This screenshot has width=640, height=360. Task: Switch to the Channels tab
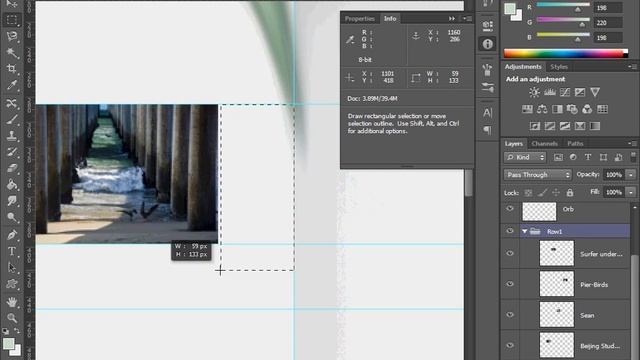coord(544,143)
